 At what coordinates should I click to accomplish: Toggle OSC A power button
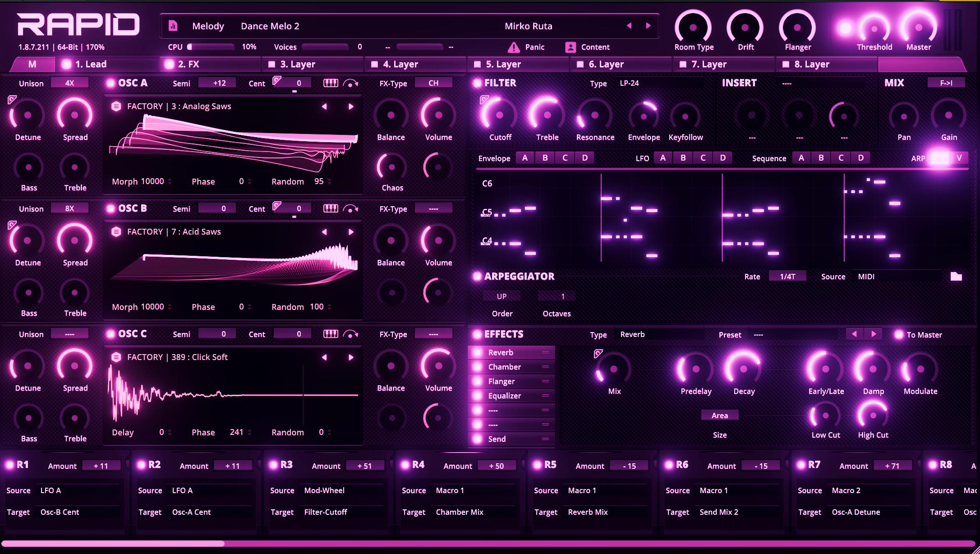110,83
